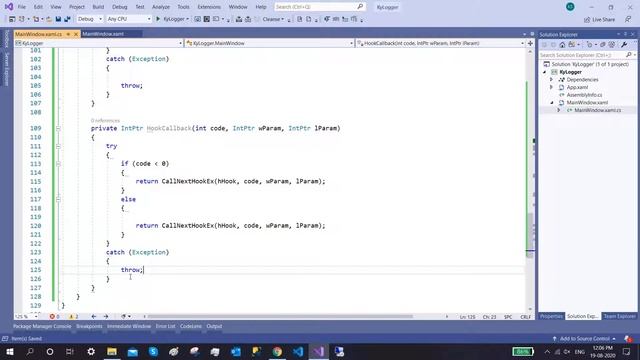The image size is (640, 360).
Task: Open the Extensions menu
Action: tap(209, 7)
